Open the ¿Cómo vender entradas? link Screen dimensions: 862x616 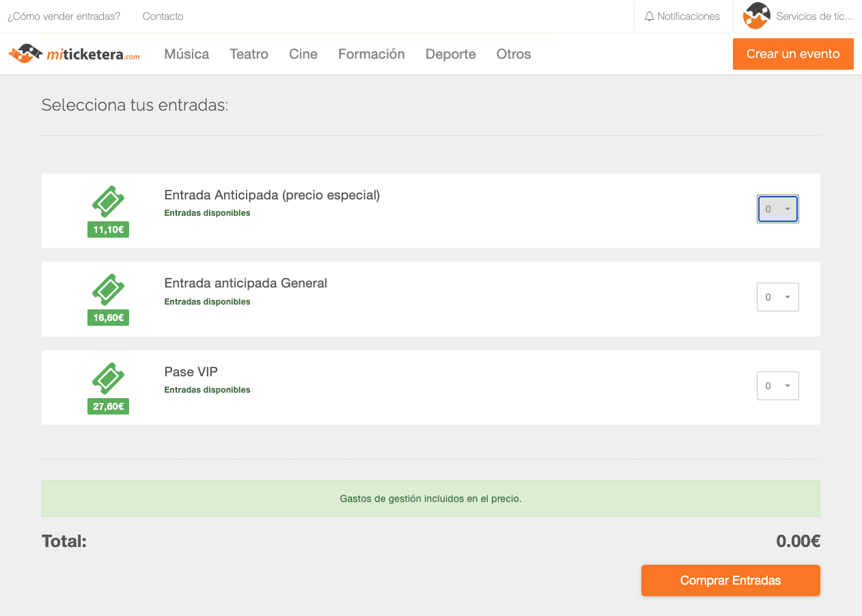coord(64,16)
